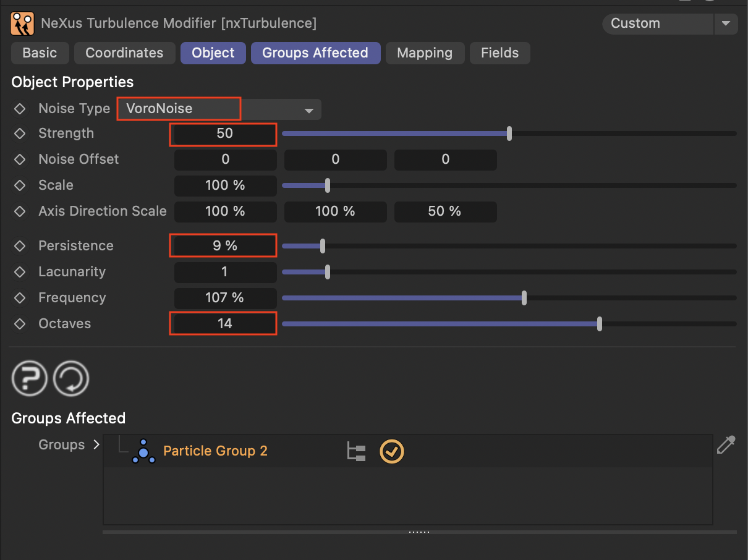
Task: Open the Custom preset dropdown
Action: (x=658, y=23)
